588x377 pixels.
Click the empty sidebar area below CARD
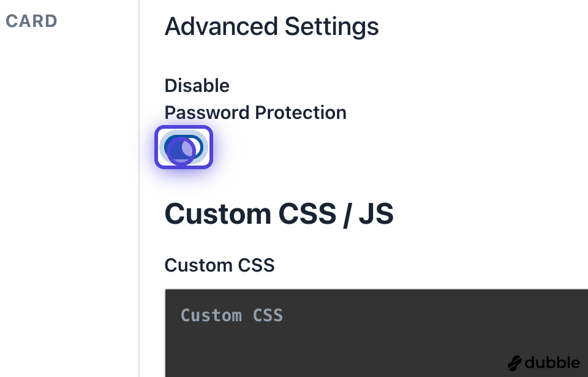[67, 184]
